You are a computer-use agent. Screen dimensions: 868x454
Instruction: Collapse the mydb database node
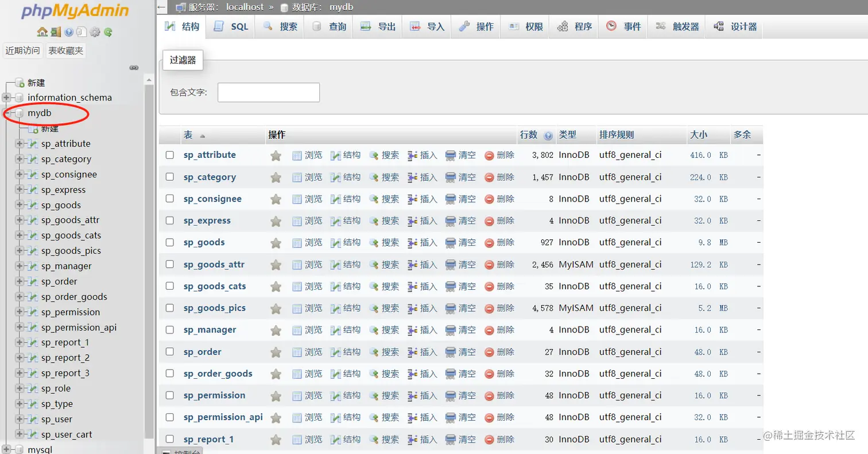[6, 113]
